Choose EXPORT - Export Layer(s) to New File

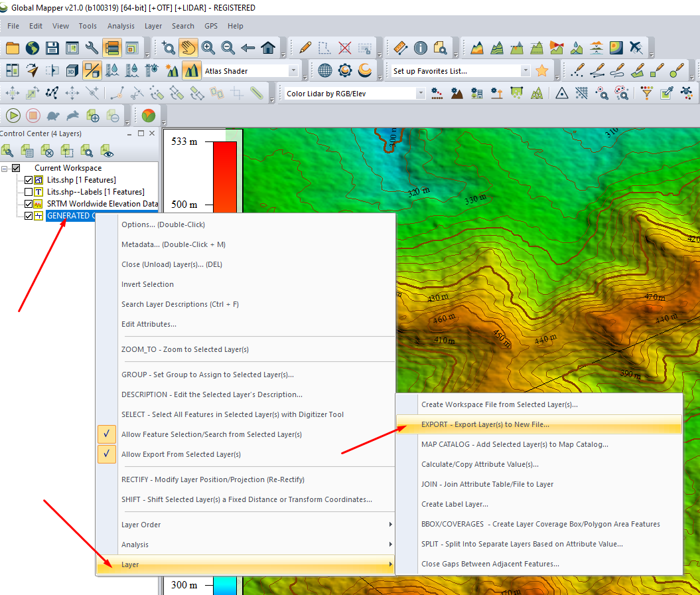click(x=539, y=424)
